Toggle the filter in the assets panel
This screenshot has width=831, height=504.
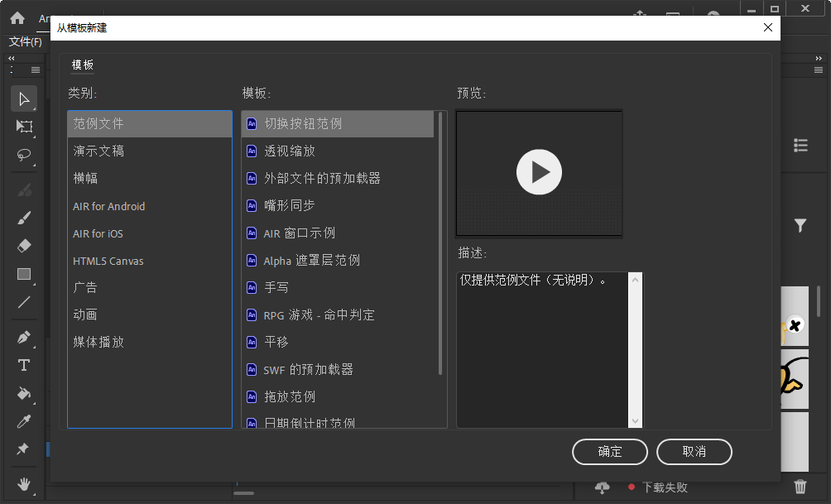pos(800,225)
